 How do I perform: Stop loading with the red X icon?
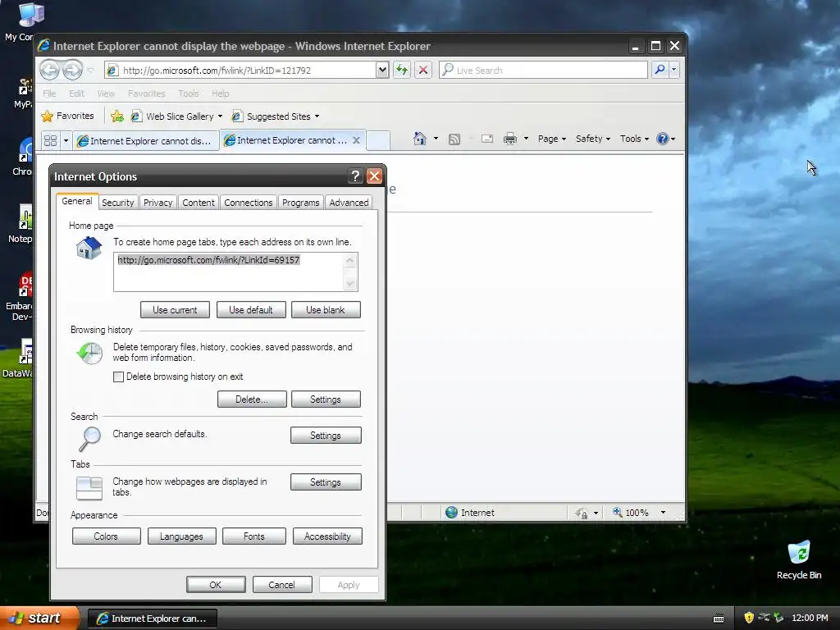click(x=422, y=70)
